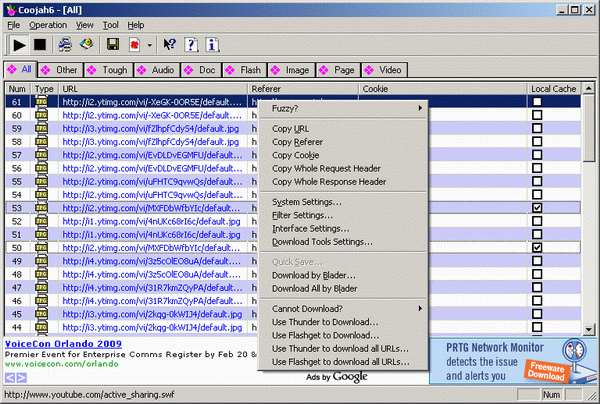Toggle Local Cache checkbox for row 59

click(x=537, y=128)
